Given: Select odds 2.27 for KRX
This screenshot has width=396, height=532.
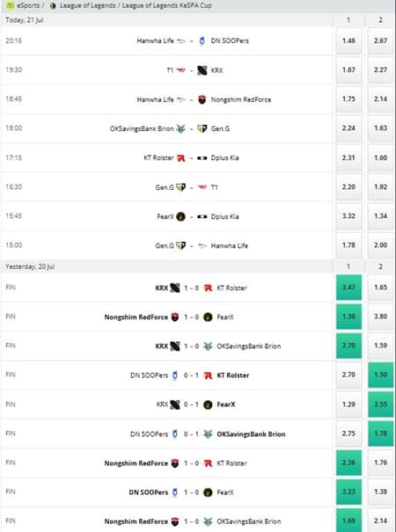Looking at the screenshot, I should [380, 69].
